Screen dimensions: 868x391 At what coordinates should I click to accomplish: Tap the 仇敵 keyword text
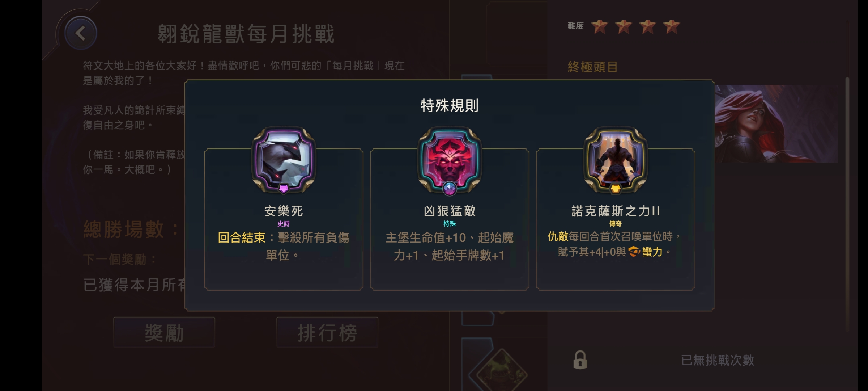point(558,236)
